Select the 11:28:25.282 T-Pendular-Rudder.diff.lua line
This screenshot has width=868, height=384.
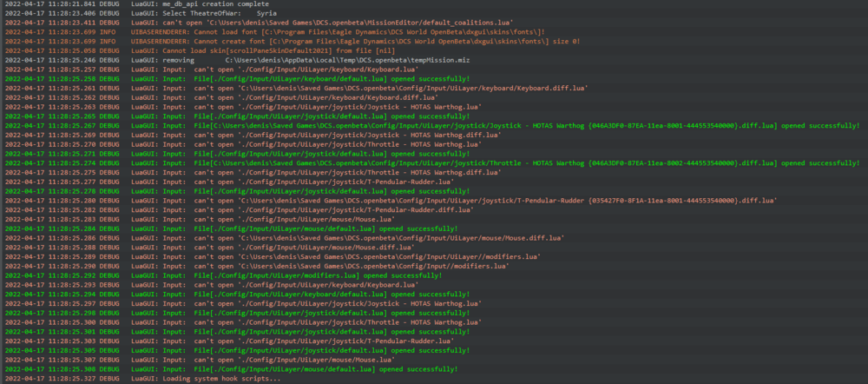pyautogui.click(x=240, y=210)
